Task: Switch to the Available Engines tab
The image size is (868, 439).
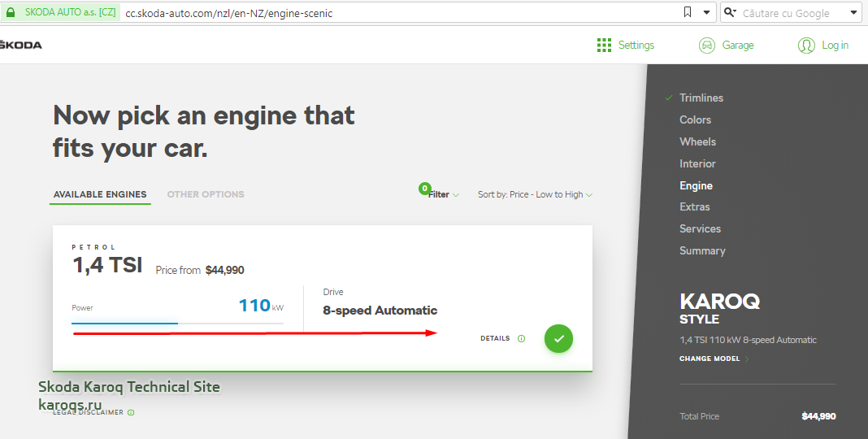Action: [100, 194]
